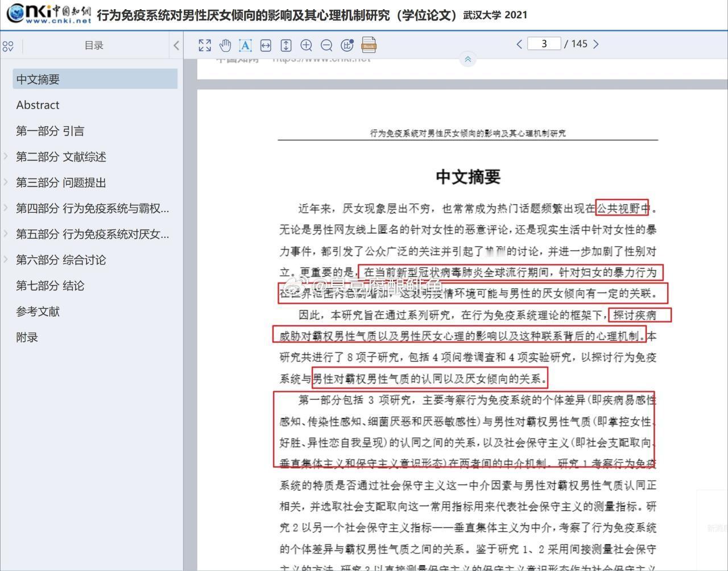Zoom out of the document

[326, 45]
